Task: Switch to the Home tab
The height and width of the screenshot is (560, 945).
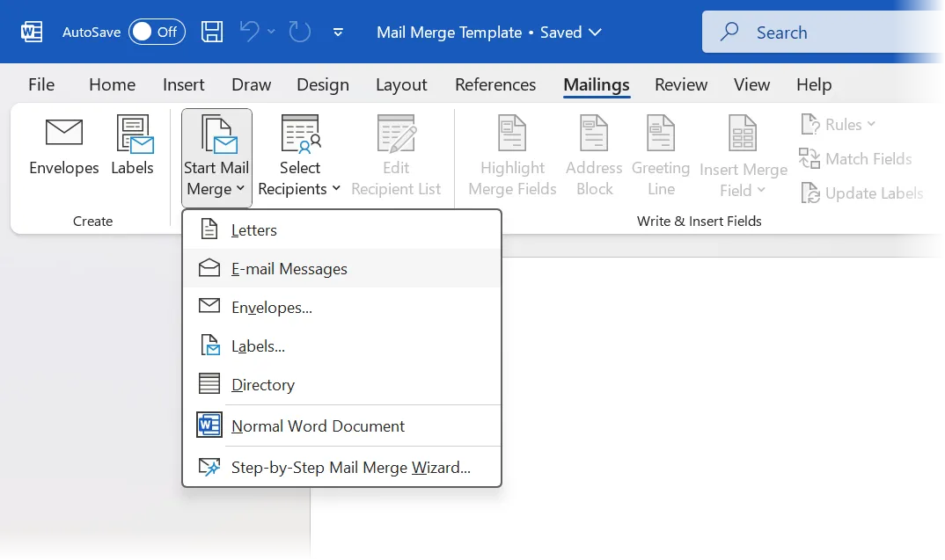Action: (x=112, y=84)
